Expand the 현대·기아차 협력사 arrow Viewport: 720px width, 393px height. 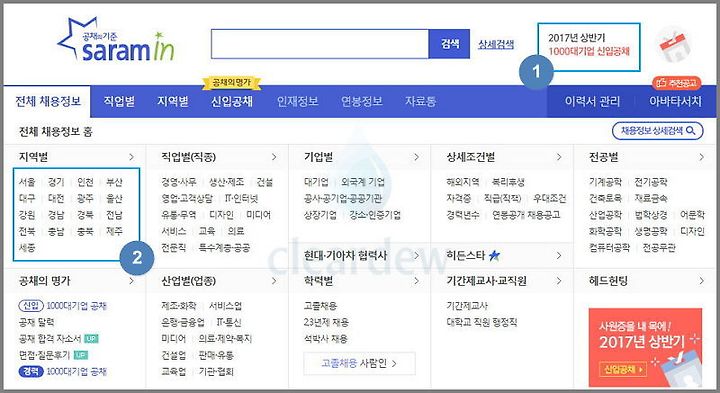coord(416,255)
